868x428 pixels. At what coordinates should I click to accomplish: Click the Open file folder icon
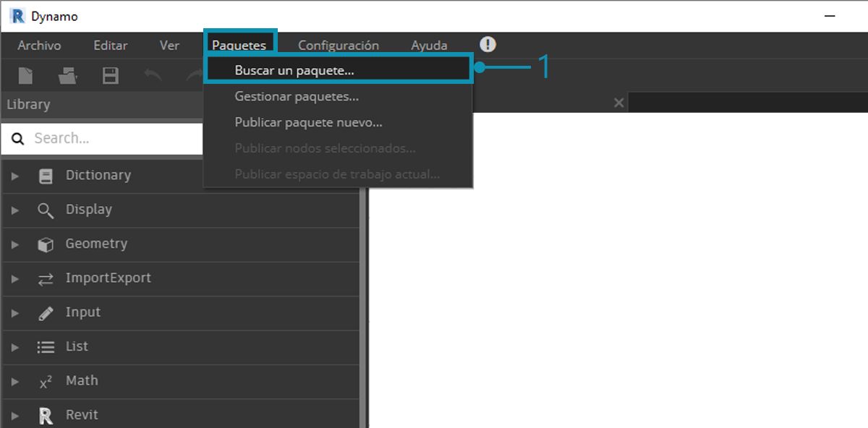point(67,75)
